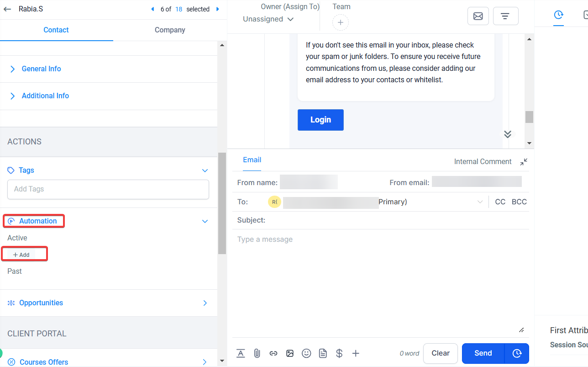588x367 pixels.
Task: Schedule send with the clock button
Action: 517,353
